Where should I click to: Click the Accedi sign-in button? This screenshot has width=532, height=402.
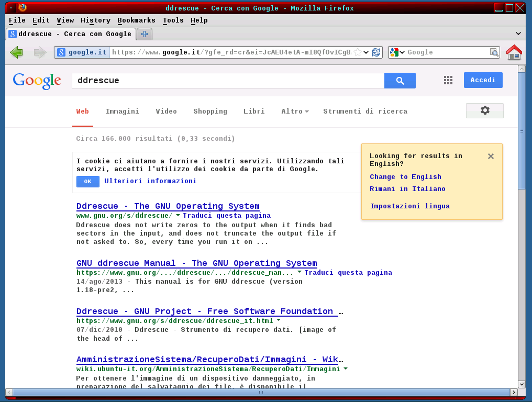click(x=483, y=80)
